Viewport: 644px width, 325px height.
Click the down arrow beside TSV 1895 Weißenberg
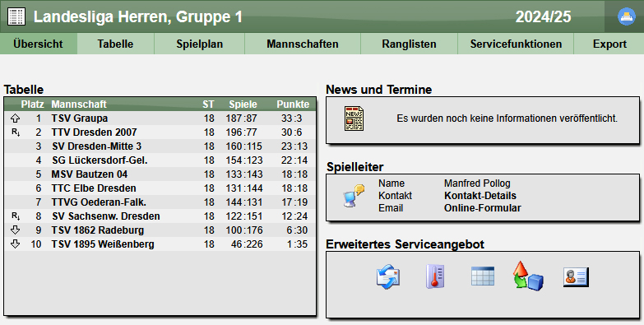click(x=15, y=244)
